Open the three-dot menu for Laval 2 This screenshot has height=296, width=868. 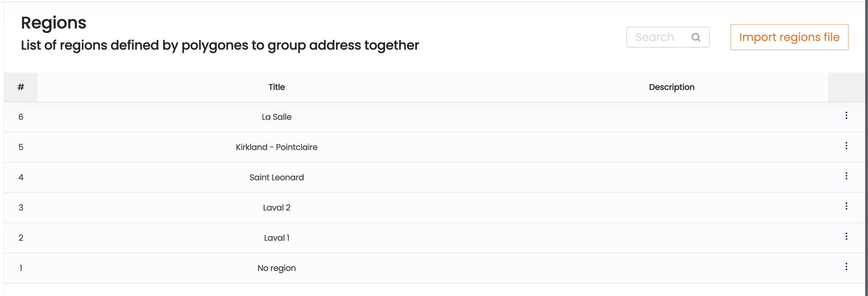(846, 206)
